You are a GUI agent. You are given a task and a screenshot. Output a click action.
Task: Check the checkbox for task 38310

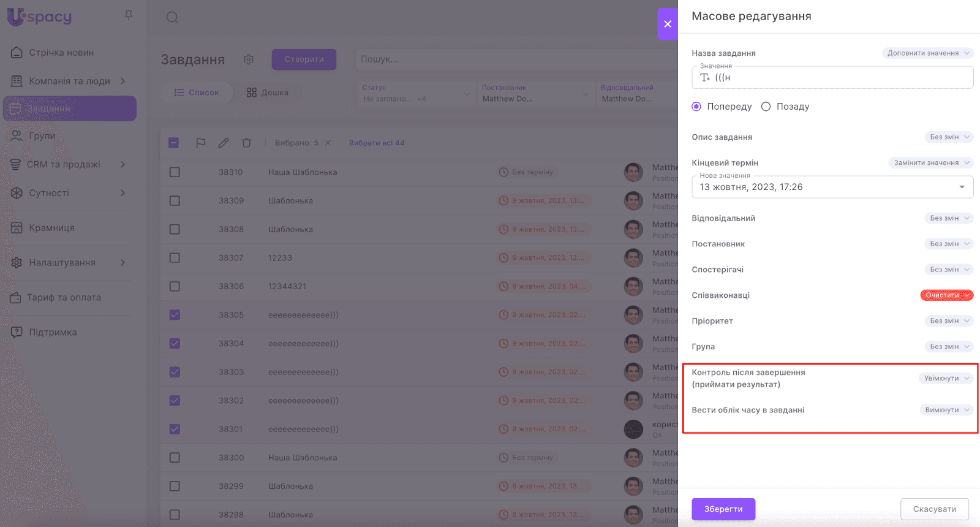click(175, 172)
